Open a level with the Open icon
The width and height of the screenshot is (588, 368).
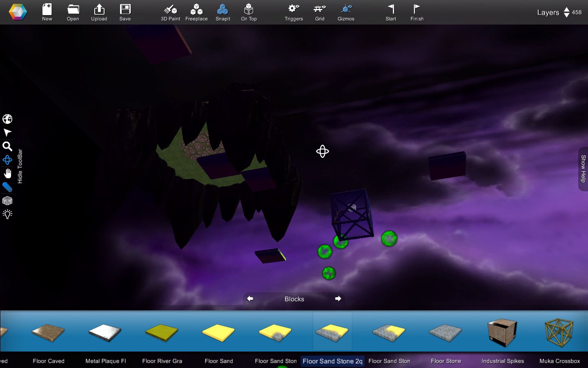coord(73,12)
